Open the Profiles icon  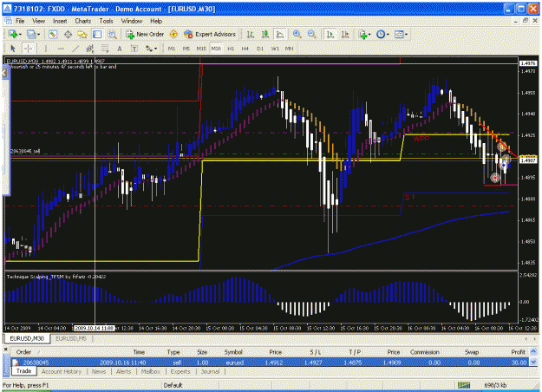point(31,34)
